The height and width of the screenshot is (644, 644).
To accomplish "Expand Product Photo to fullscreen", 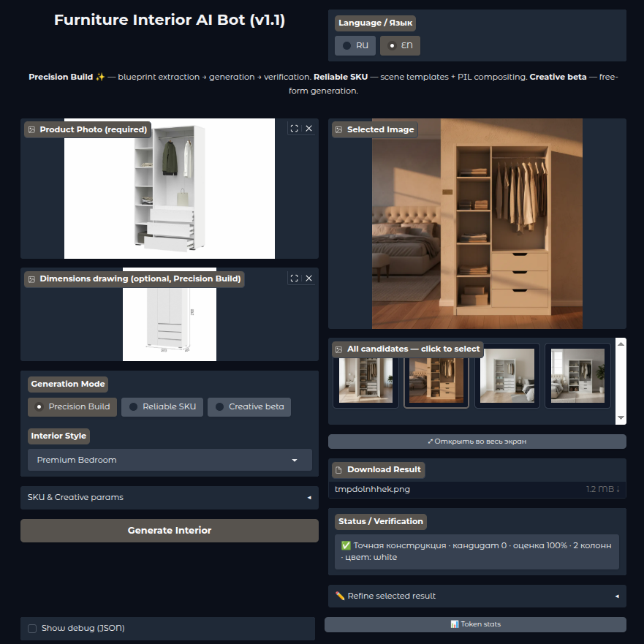I will pos(293,128).
